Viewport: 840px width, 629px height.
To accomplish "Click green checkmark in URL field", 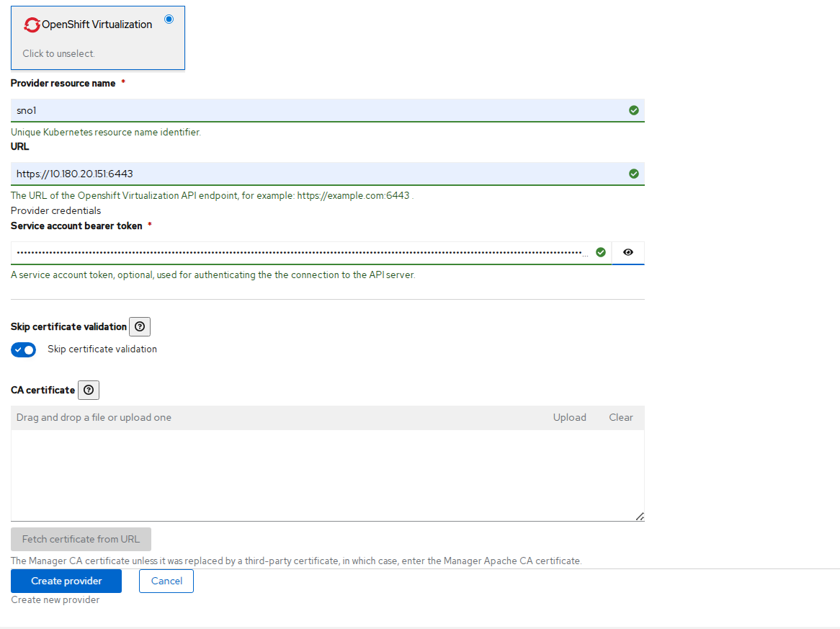I will [634, 174].
